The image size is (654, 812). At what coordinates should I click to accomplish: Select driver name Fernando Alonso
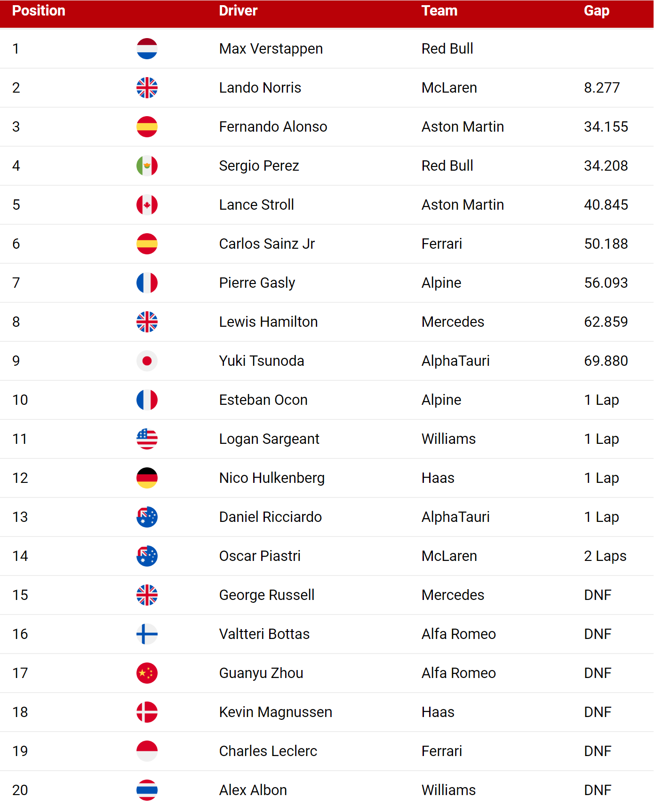(273, 127)
